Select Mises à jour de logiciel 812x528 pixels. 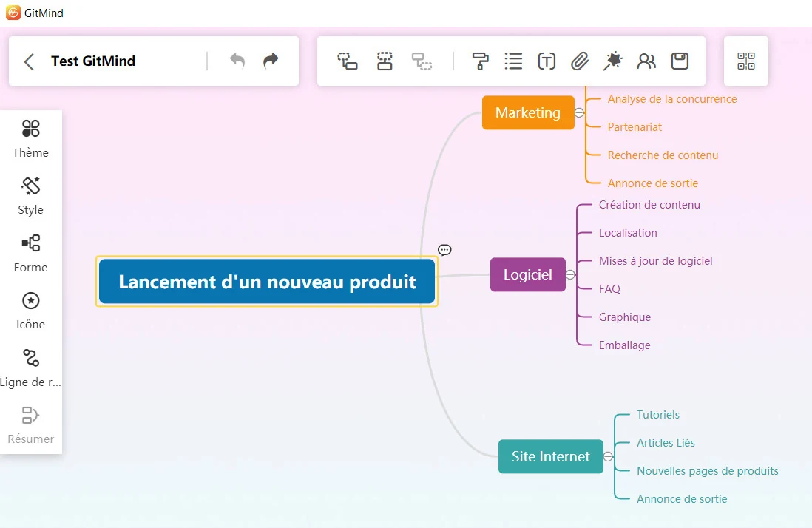[656, 261]
